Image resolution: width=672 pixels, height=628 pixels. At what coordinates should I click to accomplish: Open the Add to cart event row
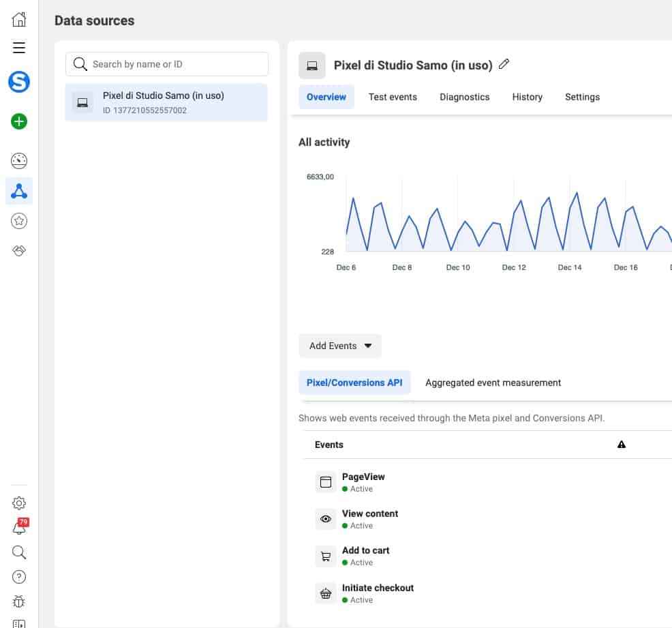coord(489,556)
